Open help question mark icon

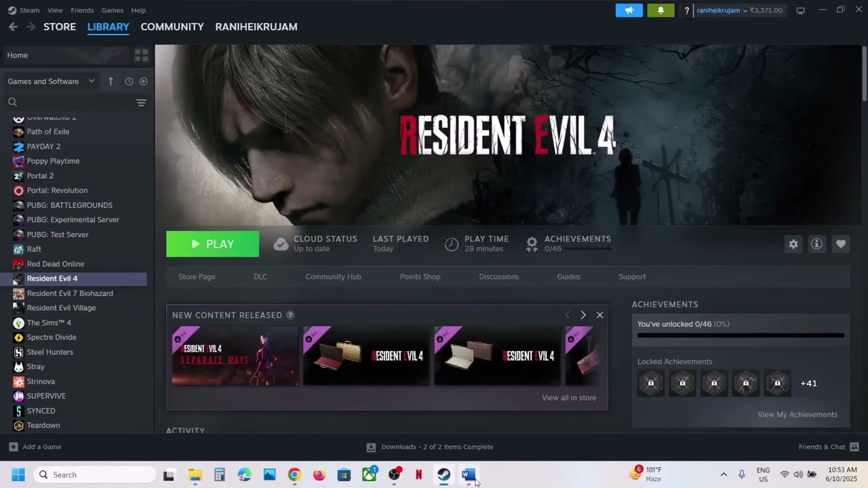687,11
